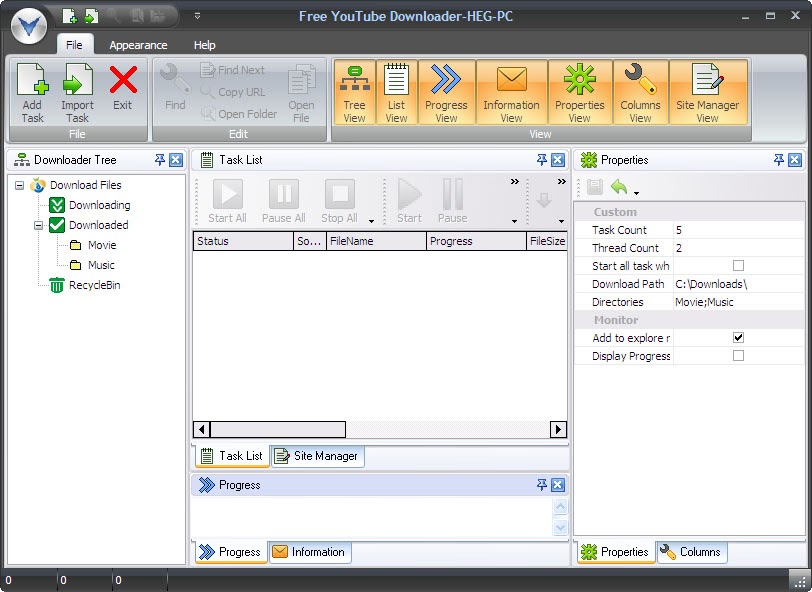Click Stop All in Task List toolbar
The height and width of the screenshot is (592, 812).
pos(340,201)
